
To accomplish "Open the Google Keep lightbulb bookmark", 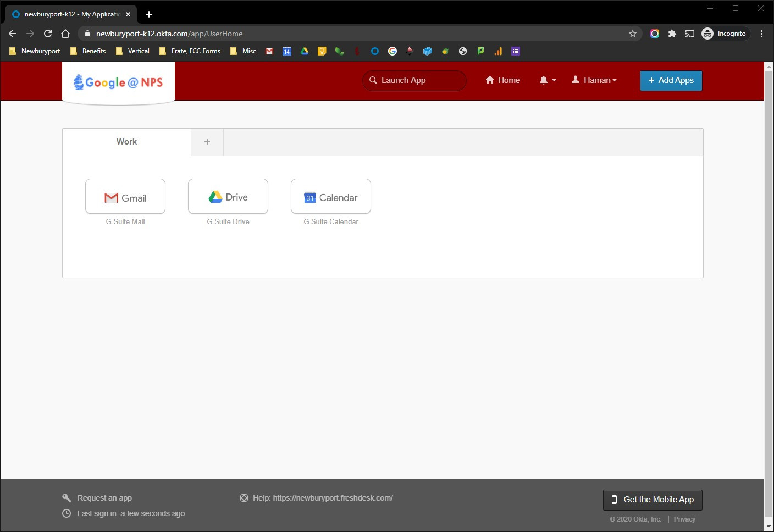I will click(x=322, y=51).
